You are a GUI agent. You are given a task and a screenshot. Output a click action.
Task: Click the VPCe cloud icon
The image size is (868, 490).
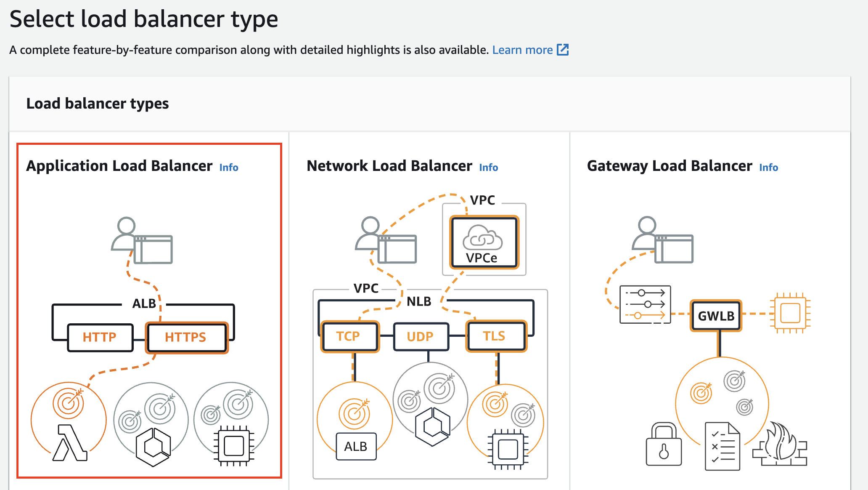[482, 238]
